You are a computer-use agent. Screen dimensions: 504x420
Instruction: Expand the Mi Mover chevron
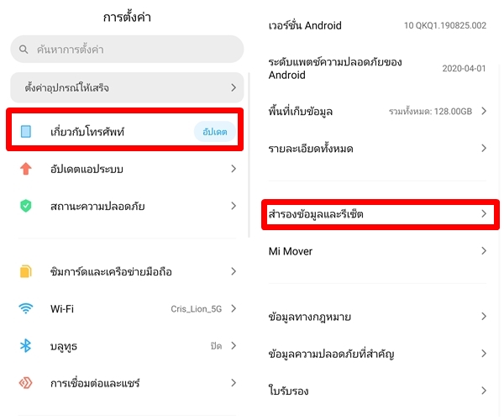[x=484, y=250]
